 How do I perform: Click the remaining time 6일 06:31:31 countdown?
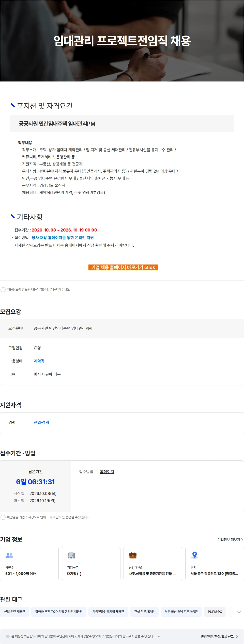[35, 482]
